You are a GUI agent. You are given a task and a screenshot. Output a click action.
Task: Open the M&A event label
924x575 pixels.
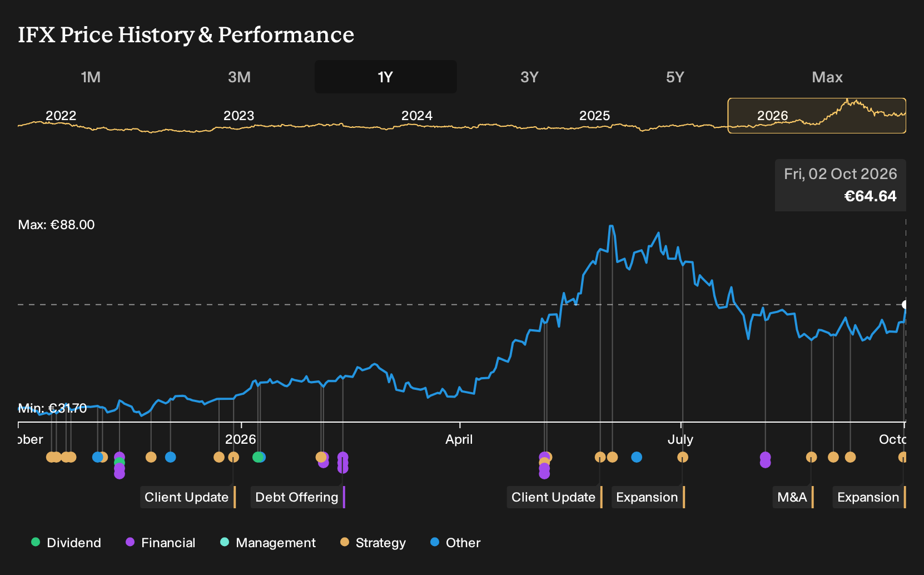pyautogui.click(x=793, y=497)
